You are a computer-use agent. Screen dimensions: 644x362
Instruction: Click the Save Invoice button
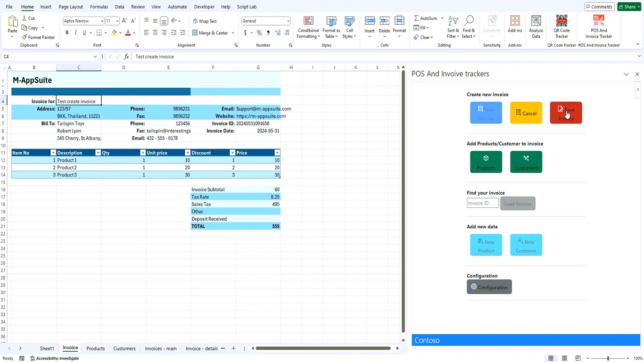566,113
